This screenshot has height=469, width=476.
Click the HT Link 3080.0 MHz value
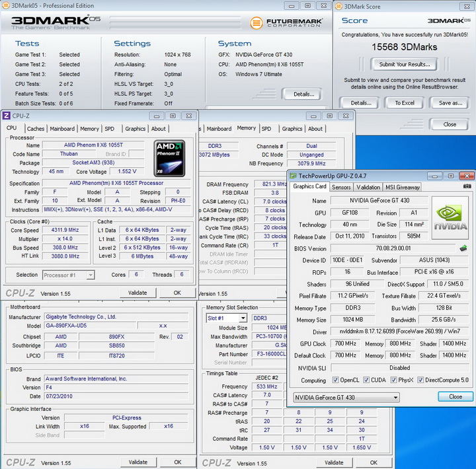click(x=65, y=256)
